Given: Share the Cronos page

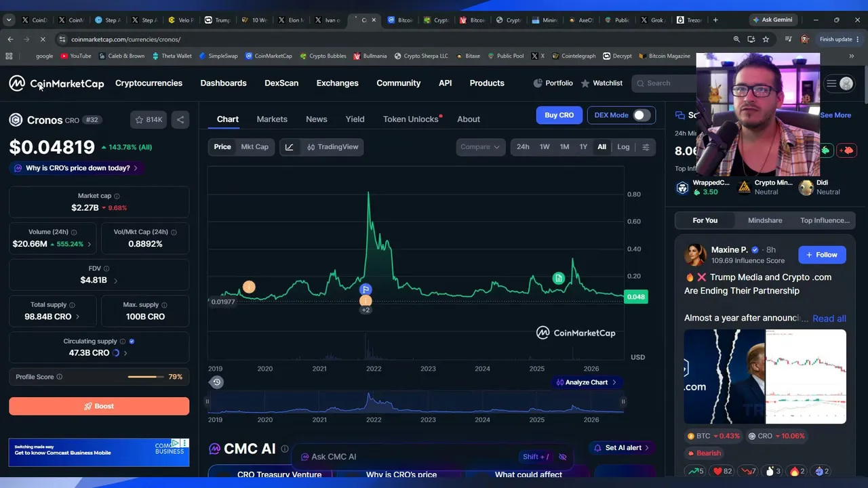Looking at the screenshot, I should tap(180, 120).
